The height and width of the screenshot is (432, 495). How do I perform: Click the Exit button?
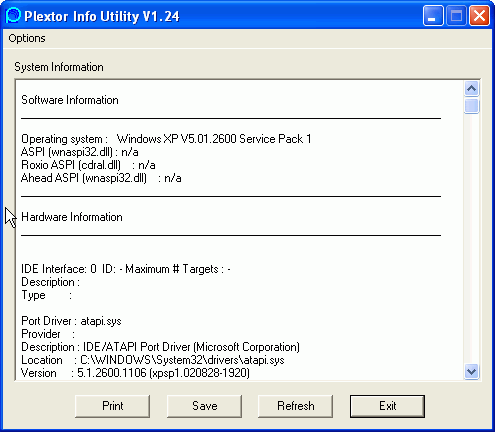pos(387,406)
